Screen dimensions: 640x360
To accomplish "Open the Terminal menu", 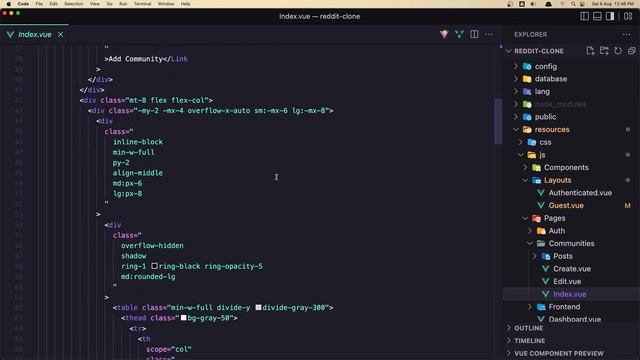I will pyautogui.click(x=142, y=4).
